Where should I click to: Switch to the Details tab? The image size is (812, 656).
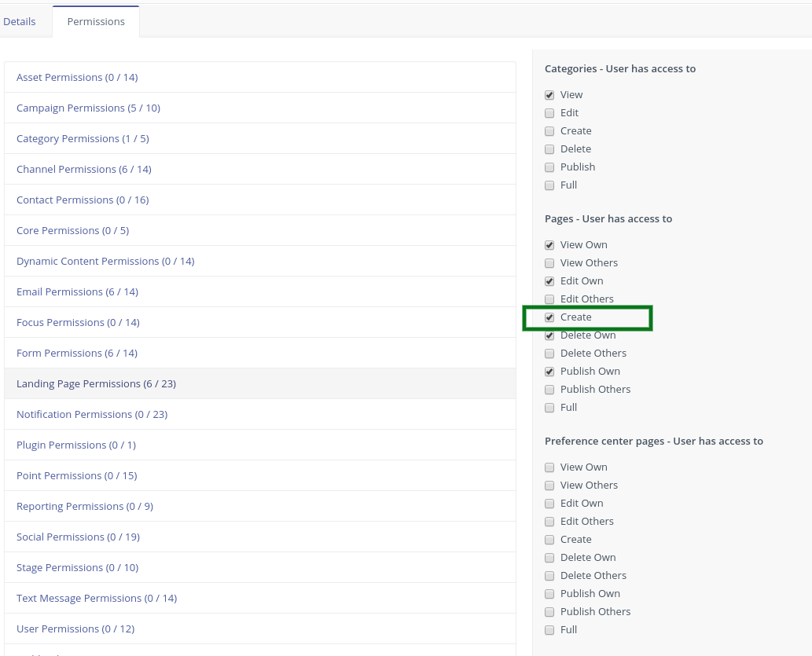click(20, 21)
